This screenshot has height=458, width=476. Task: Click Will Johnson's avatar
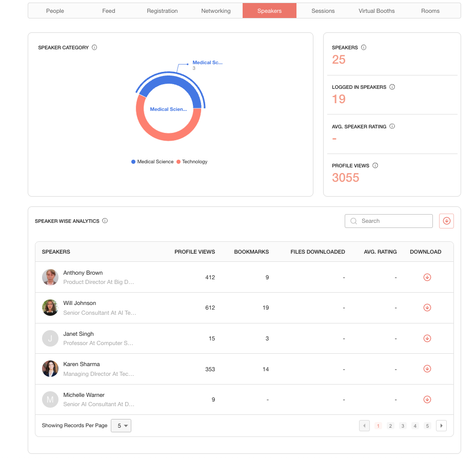(x=50, y=308)
